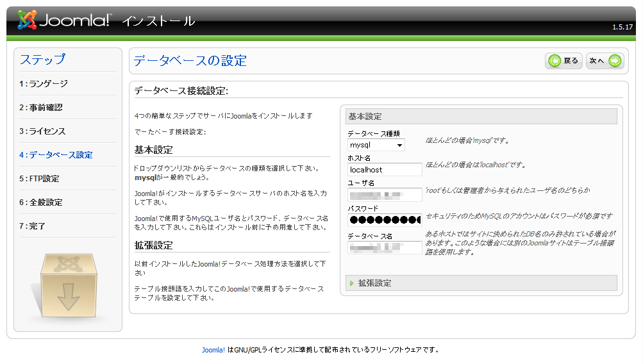
Task: Click hint text ほとんどの場合'mysql'です
Action: (x=467, y=140)
